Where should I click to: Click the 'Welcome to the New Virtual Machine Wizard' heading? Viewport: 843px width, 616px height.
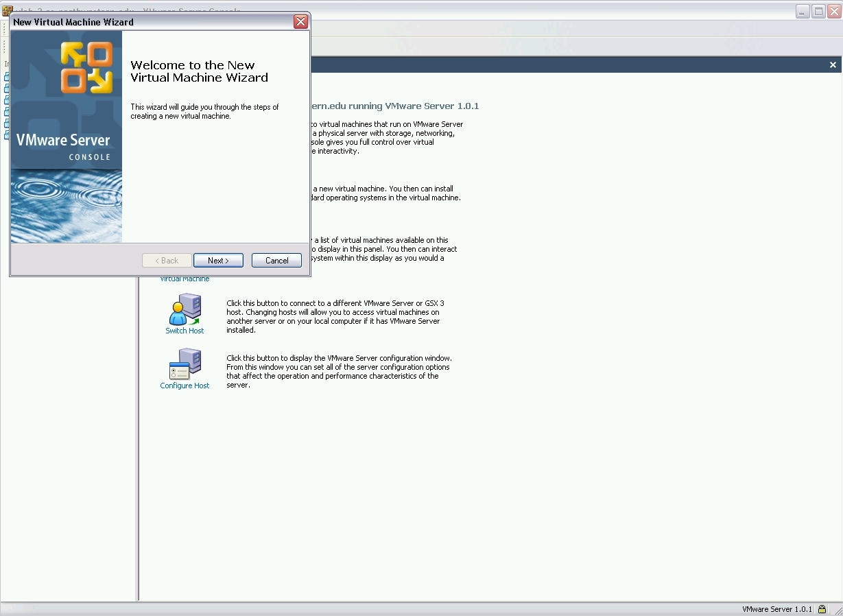click(199, 71)
